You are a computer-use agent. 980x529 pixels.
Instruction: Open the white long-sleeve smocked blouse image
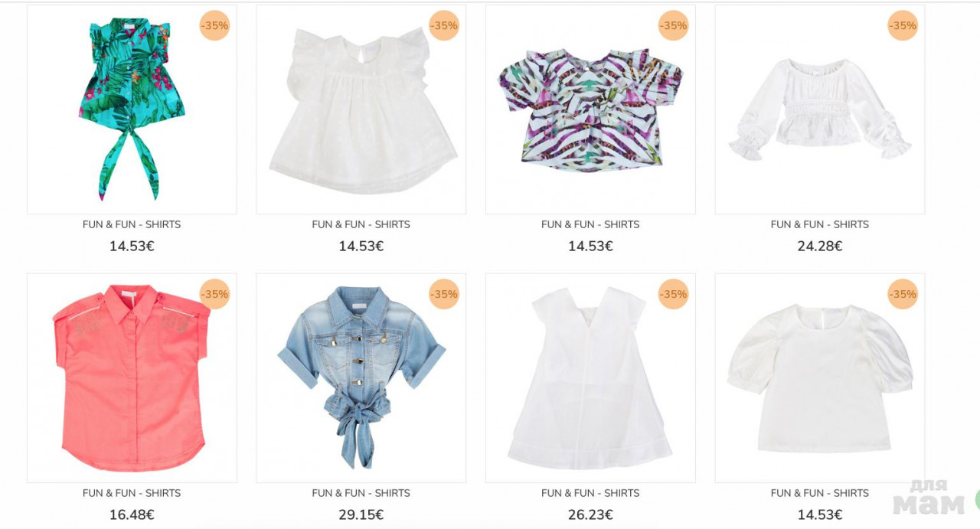click(820, 109)
